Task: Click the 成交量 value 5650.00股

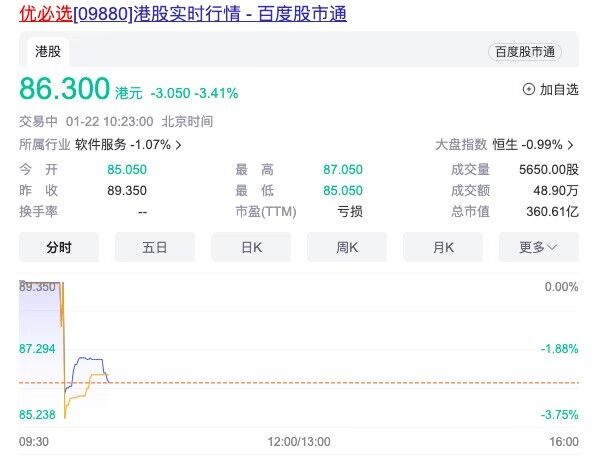Action: click(549, 169)
